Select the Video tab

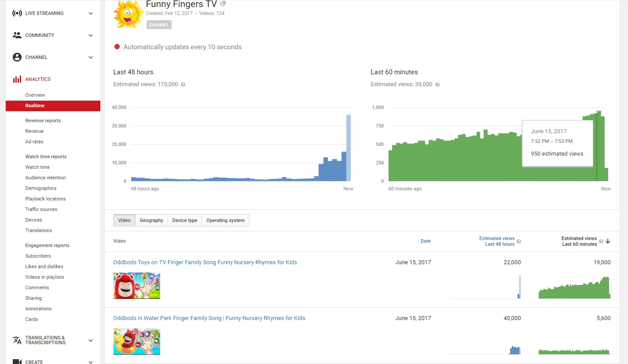125,220
